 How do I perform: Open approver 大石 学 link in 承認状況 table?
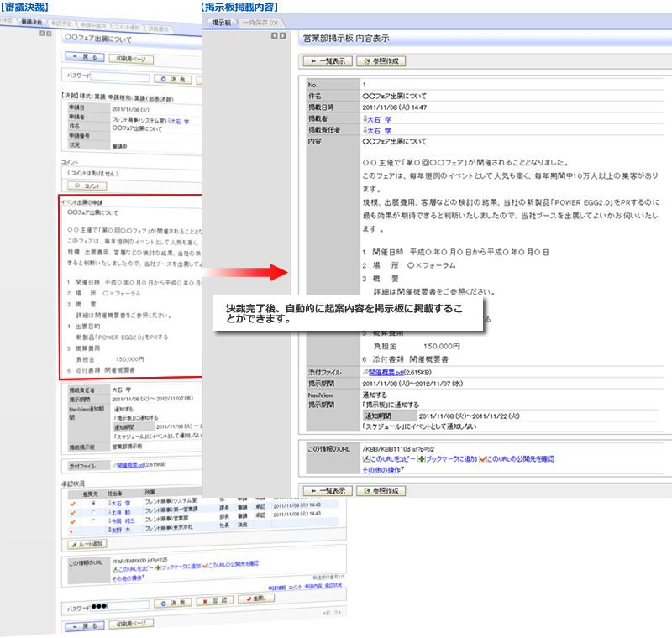[x=121, y=504]
